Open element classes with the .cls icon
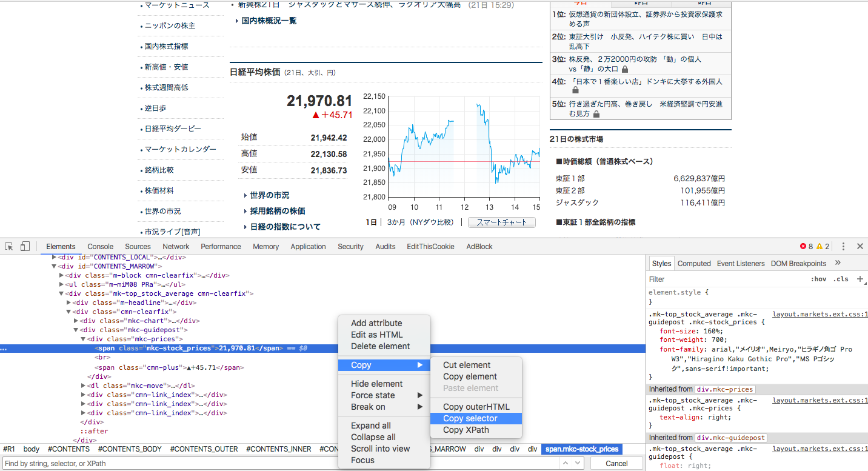 coord(841,279)
